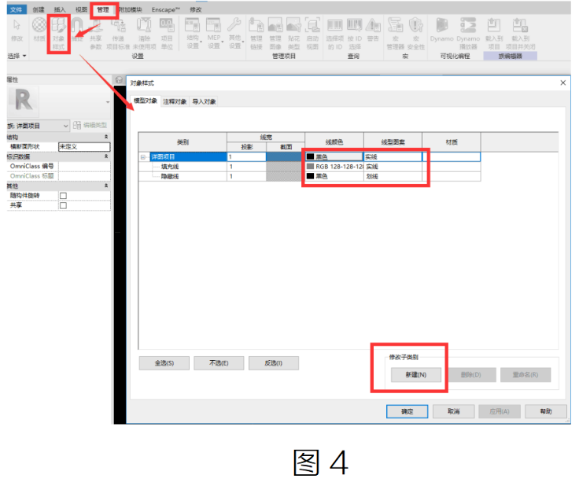The width and height of the screenshot is (585, 490).
Task: Switch to the 注释对象 tab
Action: tap(175, 102)
